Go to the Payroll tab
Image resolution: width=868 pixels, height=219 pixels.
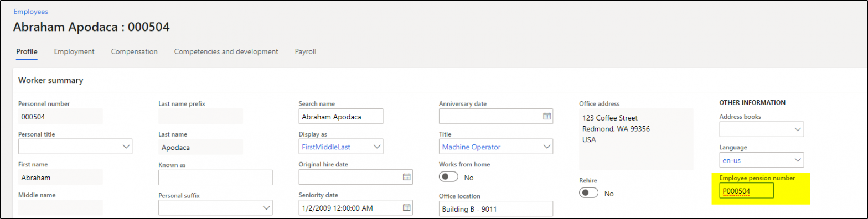tap(305, 51)
